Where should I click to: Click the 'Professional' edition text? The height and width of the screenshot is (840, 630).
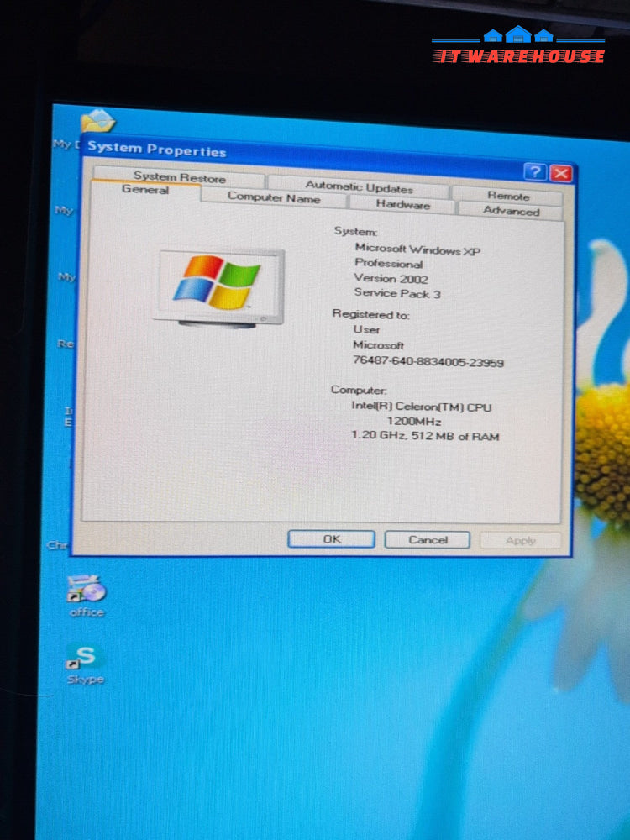[x=388, y=264]
